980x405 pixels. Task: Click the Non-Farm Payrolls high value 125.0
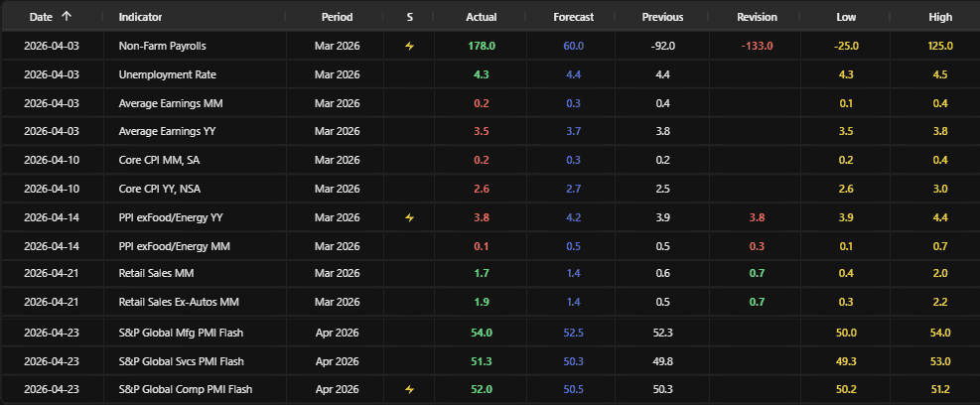[940, 46]
